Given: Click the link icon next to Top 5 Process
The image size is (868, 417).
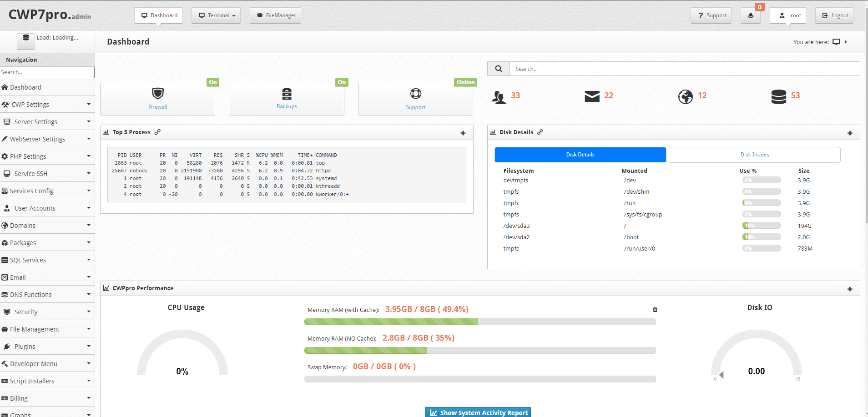Looking at the screenshot, I should 157,132.
